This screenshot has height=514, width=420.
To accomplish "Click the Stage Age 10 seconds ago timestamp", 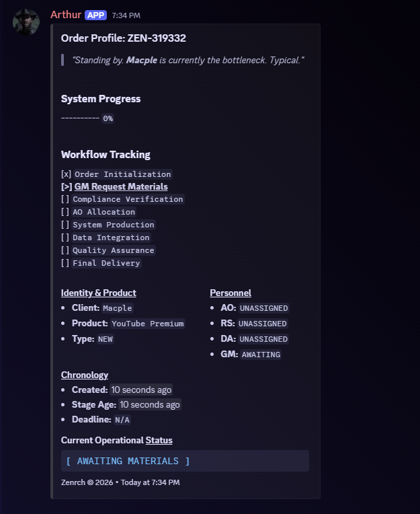I will click(x=150, y=404).
